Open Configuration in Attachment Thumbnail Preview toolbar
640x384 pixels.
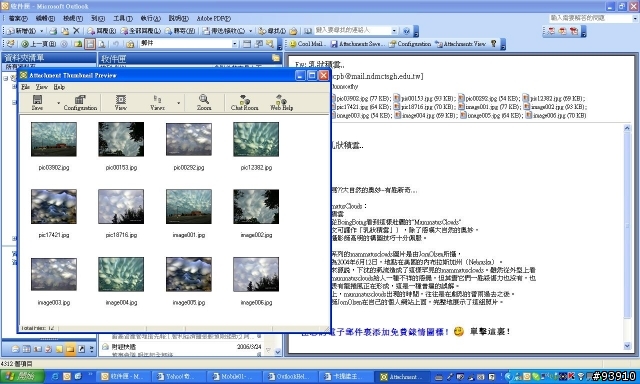click(80, 102)
